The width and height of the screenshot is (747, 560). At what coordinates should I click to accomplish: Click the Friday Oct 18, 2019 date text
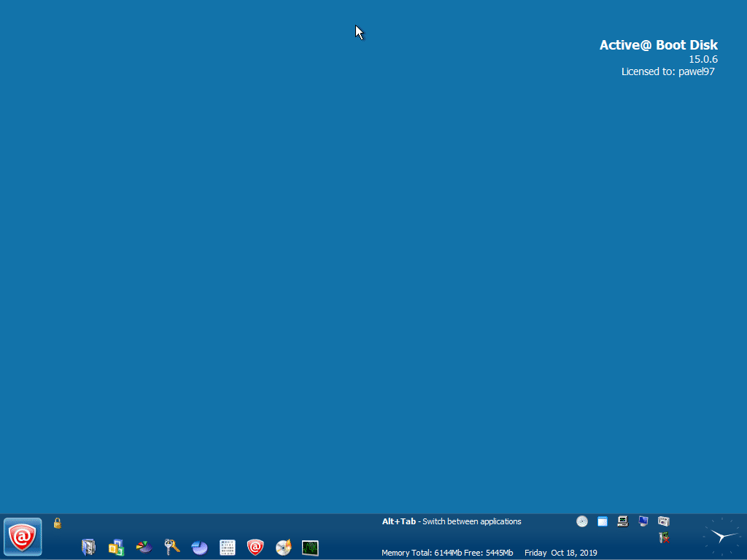pyautogui.click(x=561, y=553)
